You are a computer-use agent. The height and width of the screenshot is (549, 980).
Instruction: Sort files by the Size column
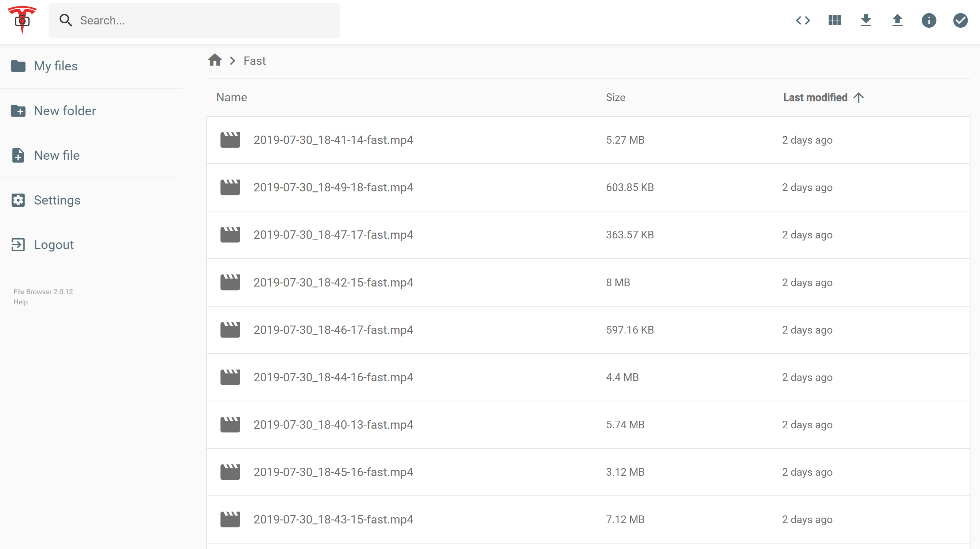[x=615, y=97]
